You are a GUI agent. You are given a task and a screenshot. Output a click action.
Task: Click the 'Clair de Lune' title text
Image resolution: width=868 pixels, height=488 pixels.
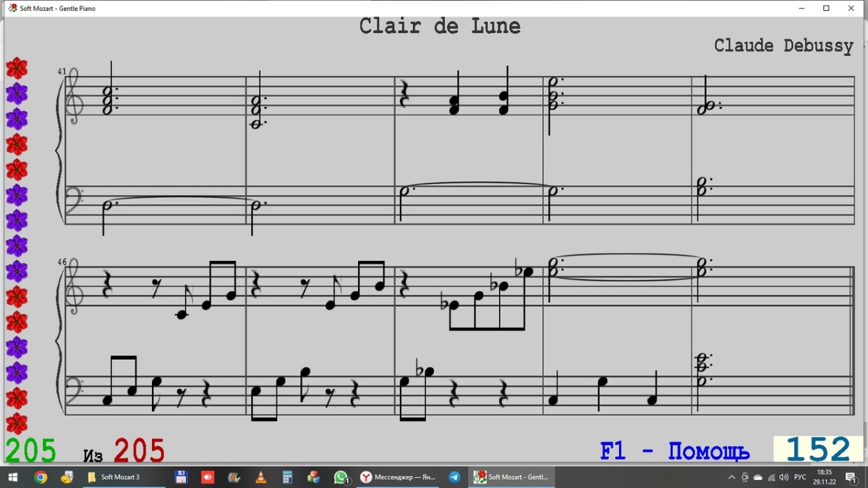point(440,27)
